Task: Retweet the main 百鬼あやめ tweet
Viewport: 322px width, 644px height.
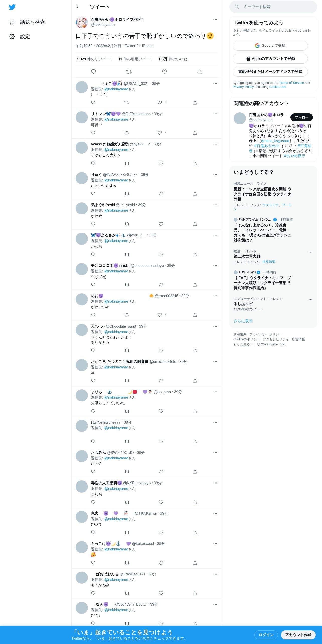Action: [x=129, y=72]
